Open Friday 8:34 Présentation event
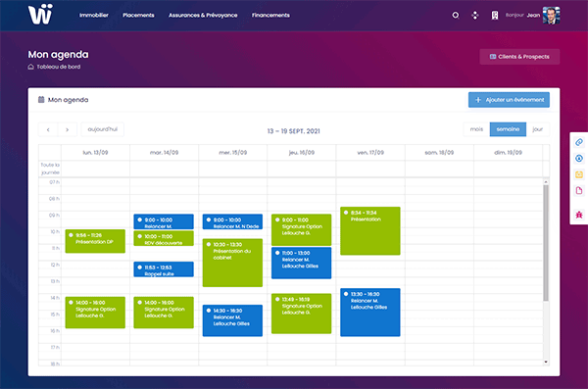 click(x=370, y=230)
